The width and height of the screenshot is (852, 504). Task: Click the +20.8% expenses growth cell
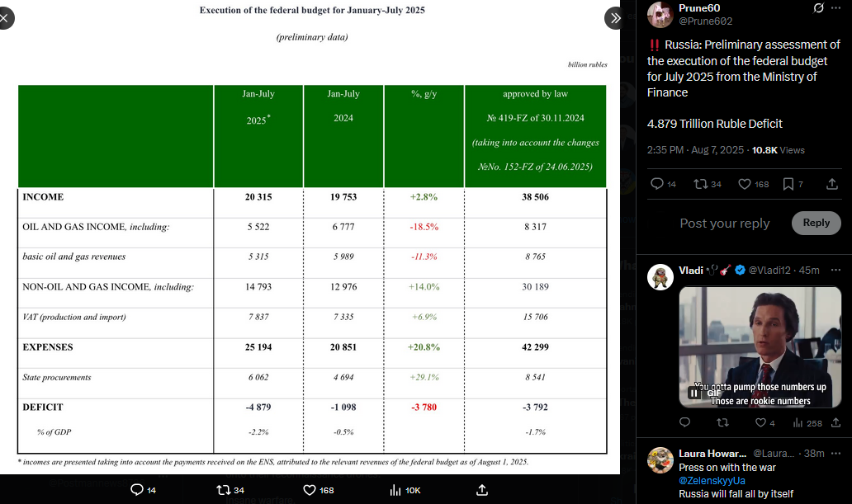point(424,347)
